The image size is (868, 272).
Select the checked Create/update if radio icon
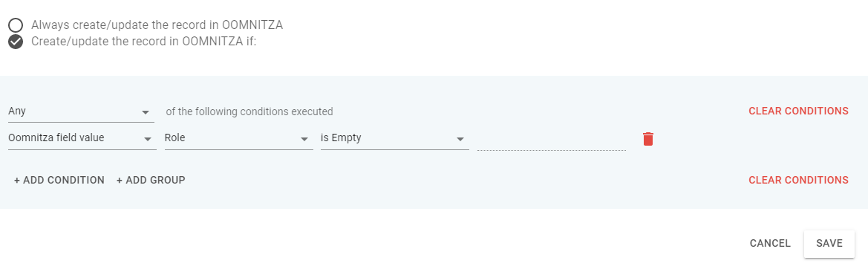tap(16, 42)
